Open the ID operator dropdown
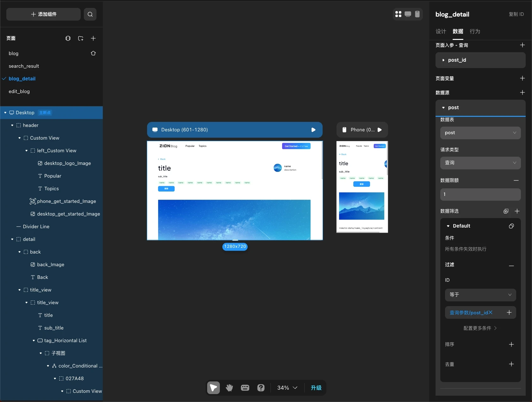532x402 pixels. tap(480, 295)
